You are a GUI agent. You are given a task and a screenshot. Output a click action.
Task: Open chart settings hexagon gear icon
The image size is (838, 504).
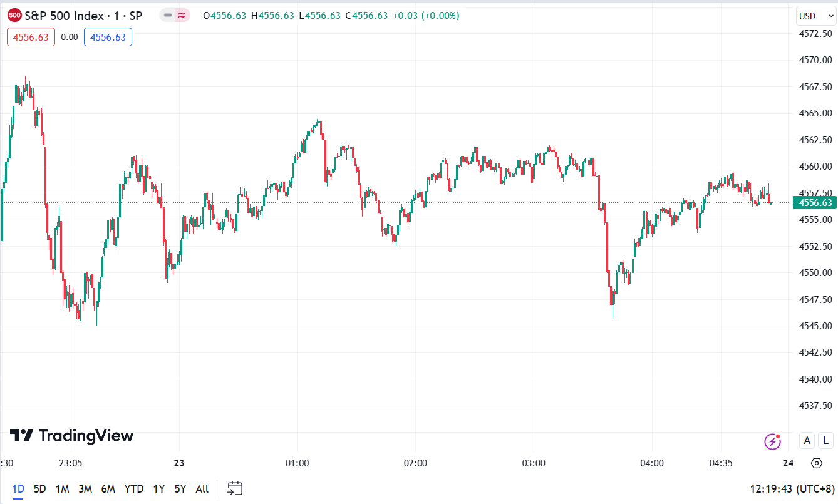point(816,463)
